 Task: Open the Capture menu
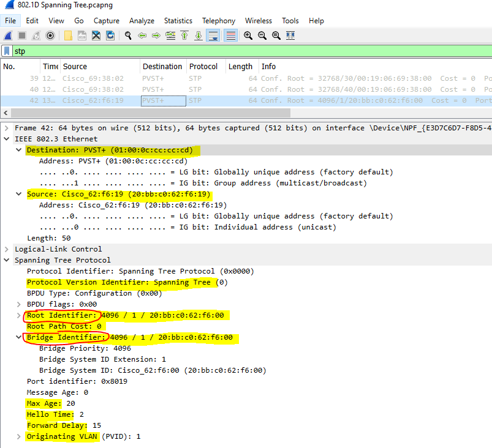pos(107,21)
